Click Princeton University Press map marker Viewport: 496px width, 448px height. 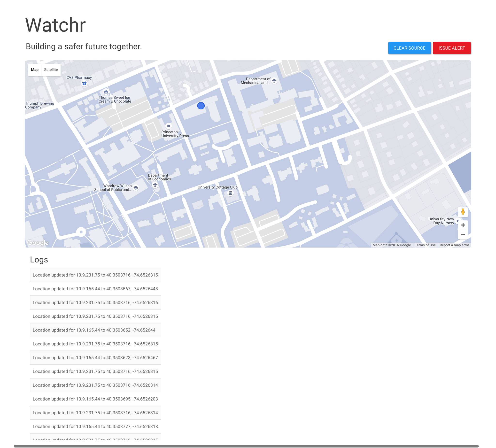click(169, 126)
